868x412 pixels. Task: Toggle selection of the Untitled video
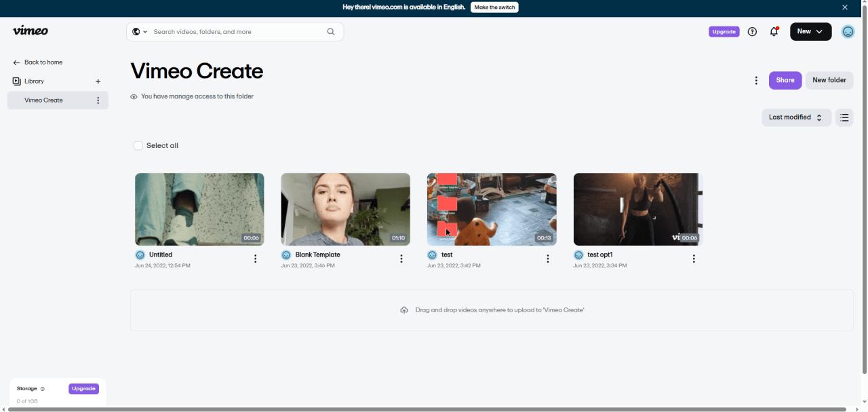(199, 208)
